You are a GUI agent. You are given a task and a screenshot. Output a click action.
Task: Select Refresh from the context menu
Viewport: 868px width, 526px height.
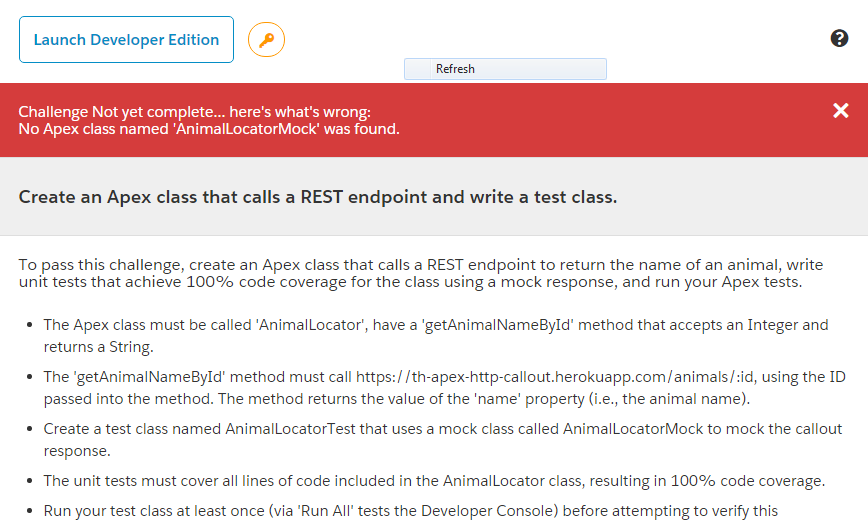tap(456, 69)
